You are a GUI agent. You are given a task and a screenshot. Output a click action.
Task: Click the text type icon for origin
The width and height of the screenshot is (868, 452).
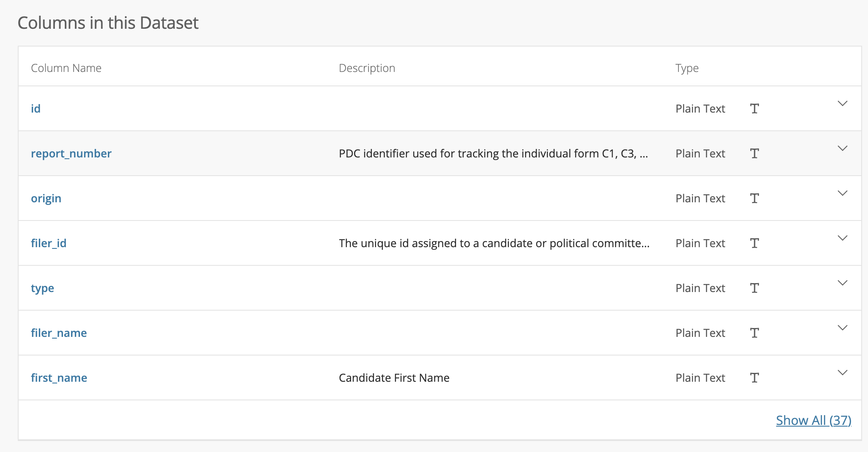click(x=754, y=198)
